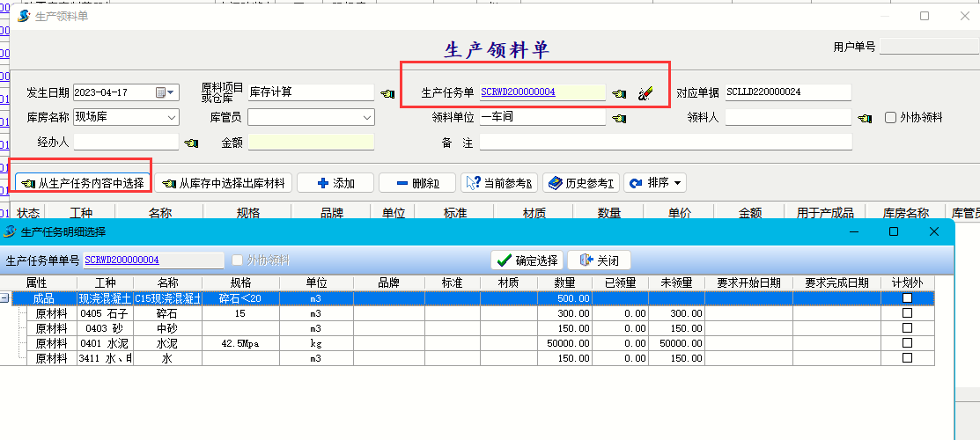Image resolution: width=980 pixels, height=440 pixels.
Task: Tick 计划外 checkbox for the 水泥 row
Action: (x=907, y=343)
